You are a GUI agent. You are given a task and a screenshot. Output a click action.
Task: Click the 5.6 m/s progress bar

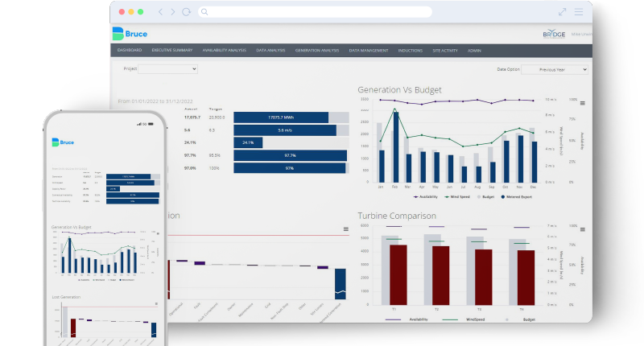(285, 130)
